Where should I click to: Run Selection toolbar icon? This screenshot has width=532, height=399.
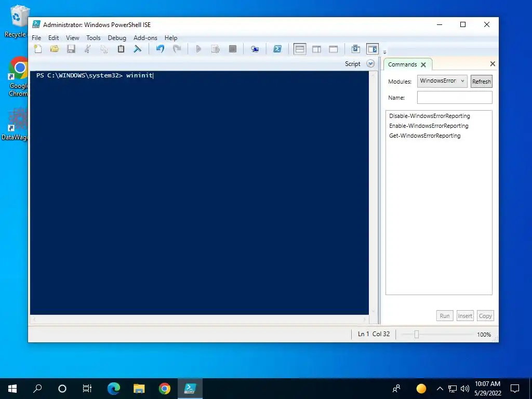pos(216,49)
